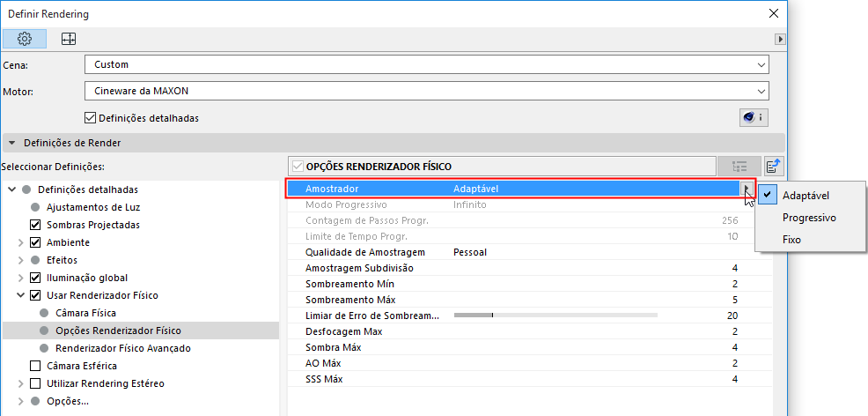Screen dimensions: 868x416
Task: Uncheck Sombras Projectadas checkbox
Action: 35,225
